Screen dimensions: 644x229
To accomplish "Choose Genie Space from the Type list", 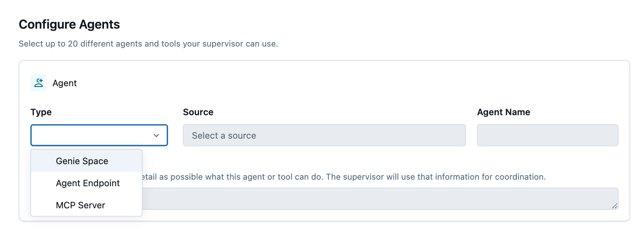I will [82, 161].
